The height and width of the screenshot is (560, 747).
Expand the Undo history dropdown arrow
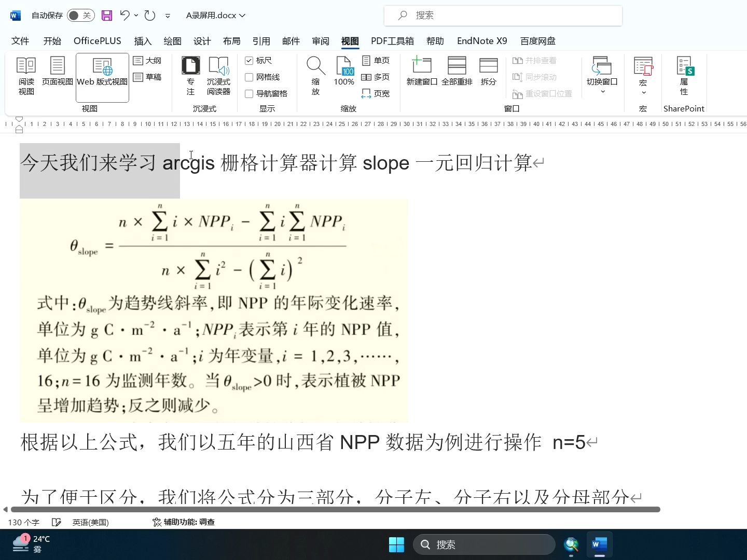[136, 16]
